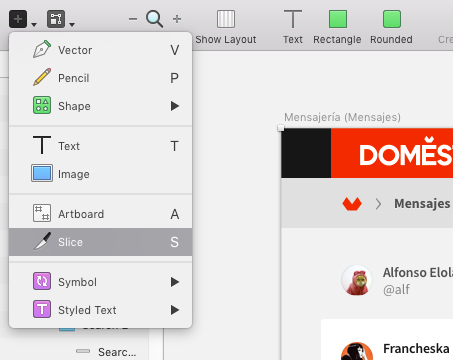
Task: Choose Artboard from the Insert menu
Action: [101, 214]
